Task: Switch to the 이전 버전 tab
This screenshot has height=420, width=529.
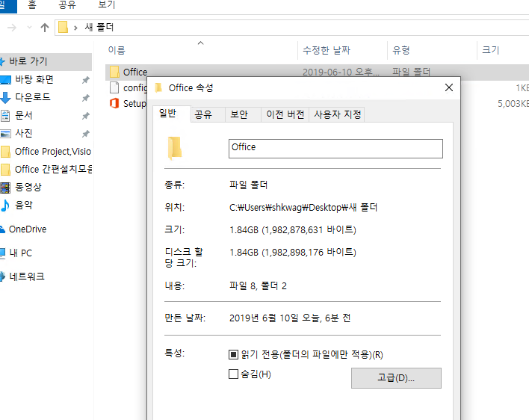Action: [x=285, y=114]
